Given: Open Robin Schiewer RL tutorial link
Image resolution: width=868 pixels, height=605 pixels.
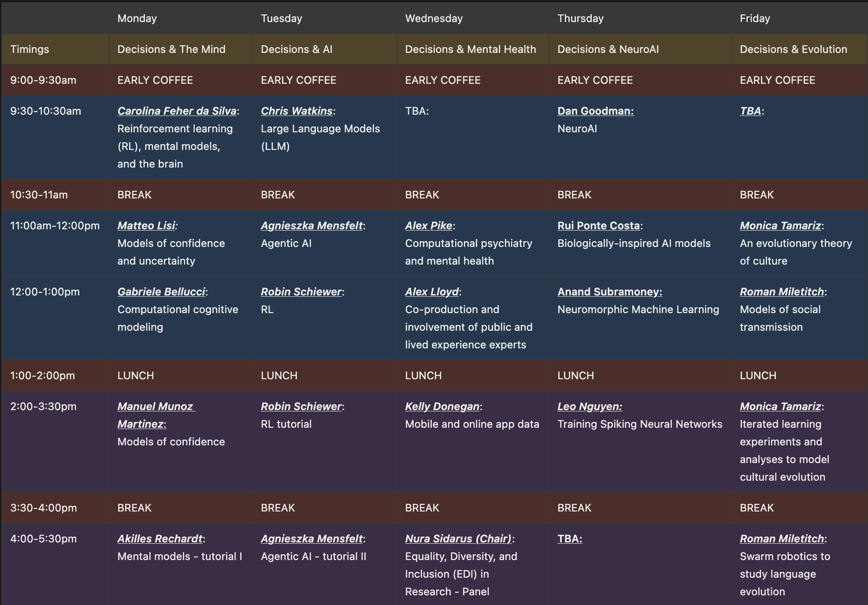Looking at the screenshot, I should tap(301, 407).
